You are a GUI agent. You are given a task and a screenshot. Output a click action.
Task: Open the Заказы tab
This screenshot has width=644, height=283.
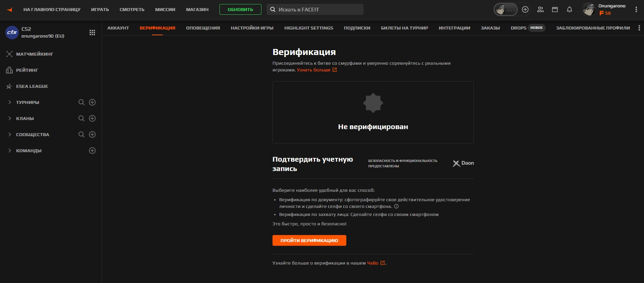[490, 28]
